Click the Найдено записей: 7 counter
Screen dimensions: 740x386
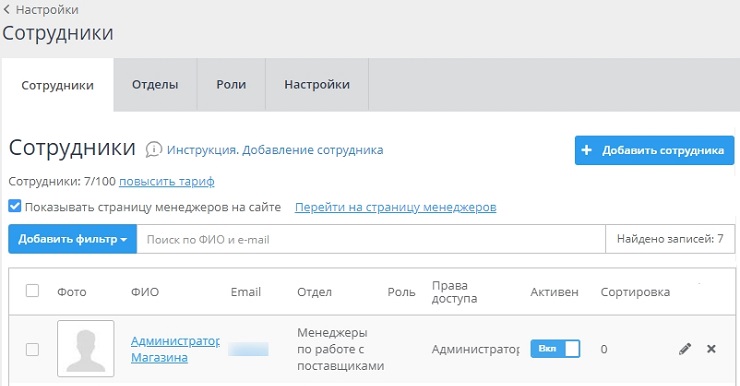[x=670, y=239]
